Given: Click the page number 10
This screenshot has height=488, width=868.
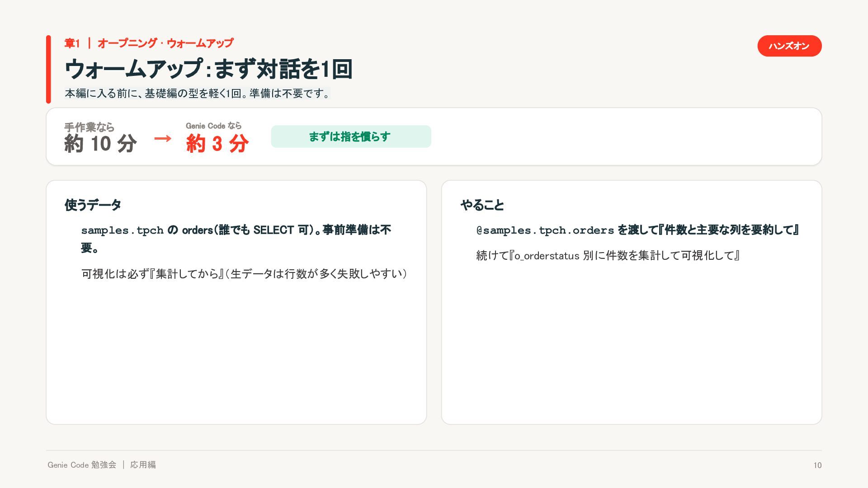Looking at the screenshot, I should click(817, 465).
